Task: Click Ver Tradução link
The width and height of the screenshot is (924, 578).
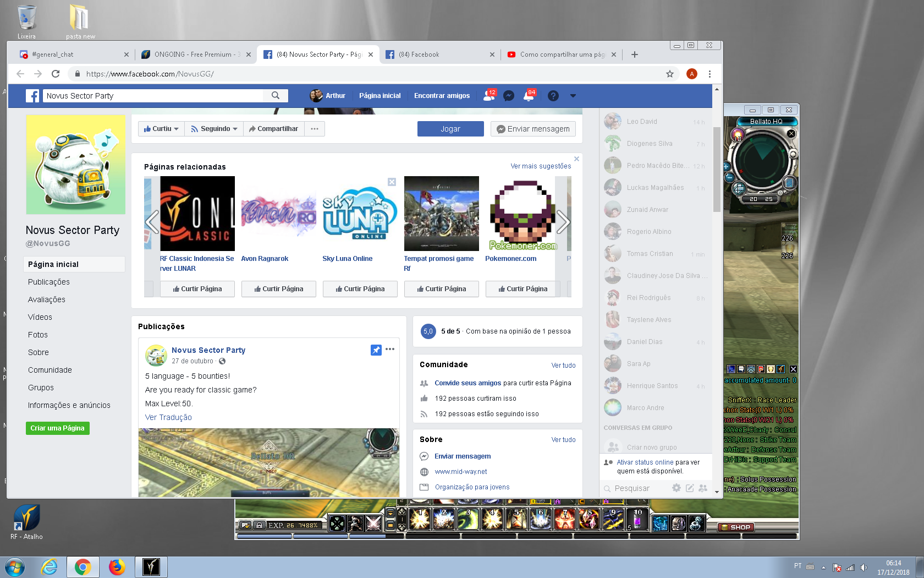Action: (x=168, y=418)
